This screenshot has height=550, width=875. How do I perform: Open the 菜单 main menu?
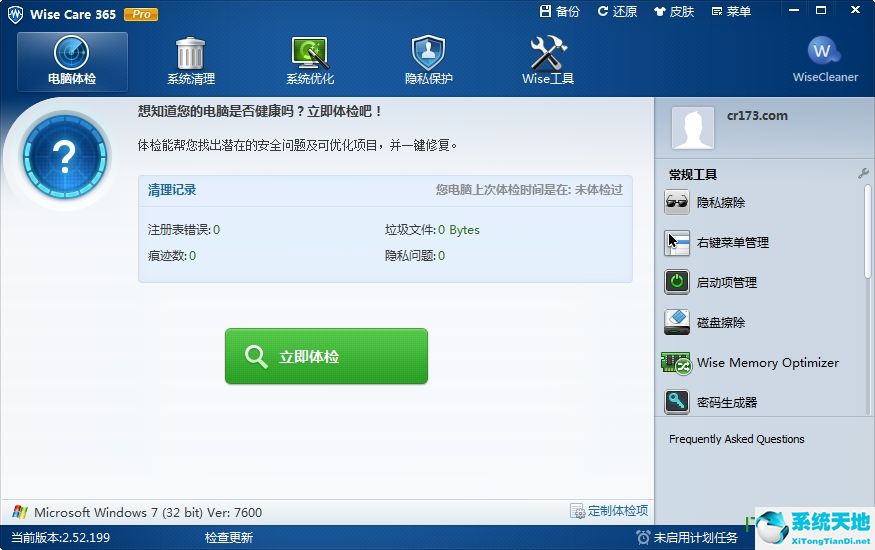(732, 11)
